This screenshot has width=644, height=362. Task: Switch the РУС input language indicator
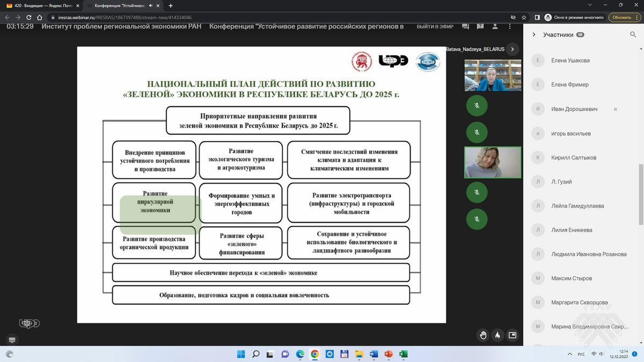(x=582, y=354)
